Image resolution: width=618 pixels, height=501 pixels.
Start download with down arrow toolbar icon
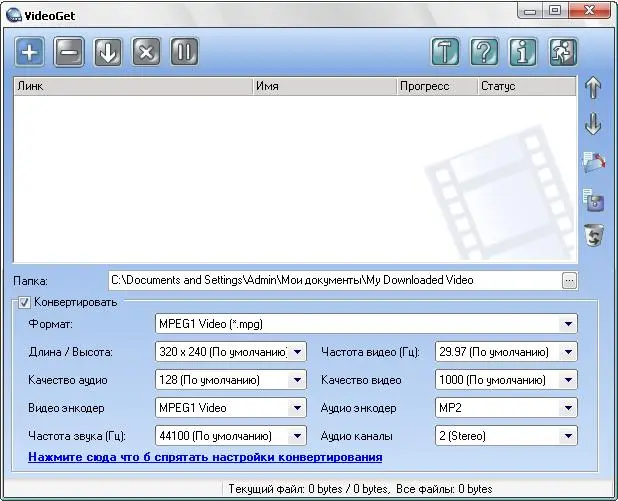(x=108, y=52)
